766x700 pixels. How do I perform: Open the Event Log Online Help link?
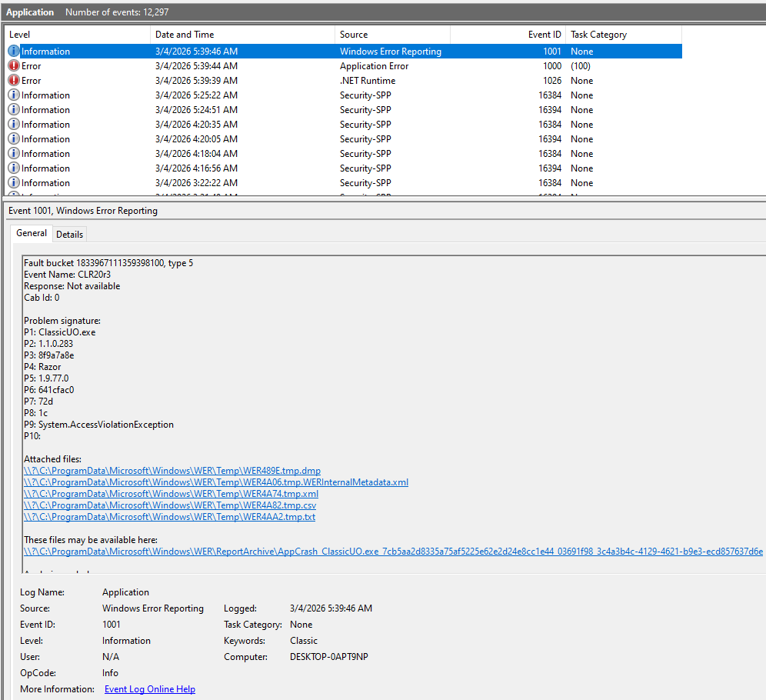point(150,689)
